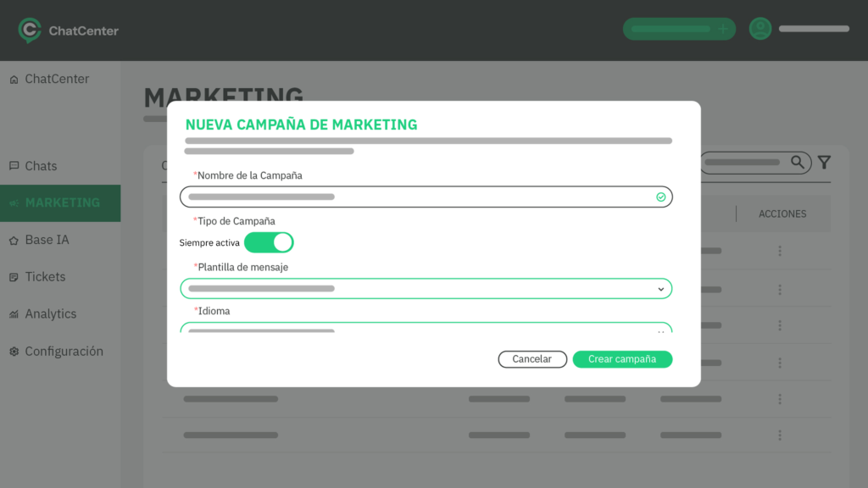868x488 pixels.
Task: Click the Chats sidebar icon
Action: coord(14,166)
